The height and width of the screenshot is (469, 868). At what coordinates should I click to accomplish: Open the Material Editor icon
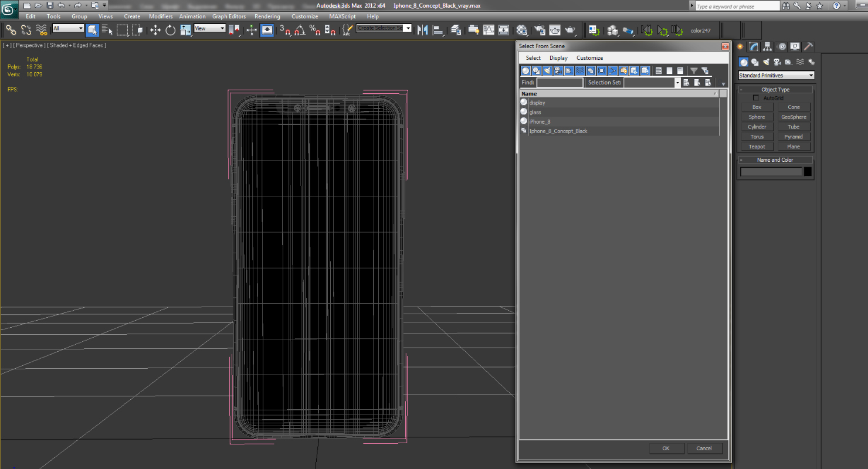coord(522,30)
